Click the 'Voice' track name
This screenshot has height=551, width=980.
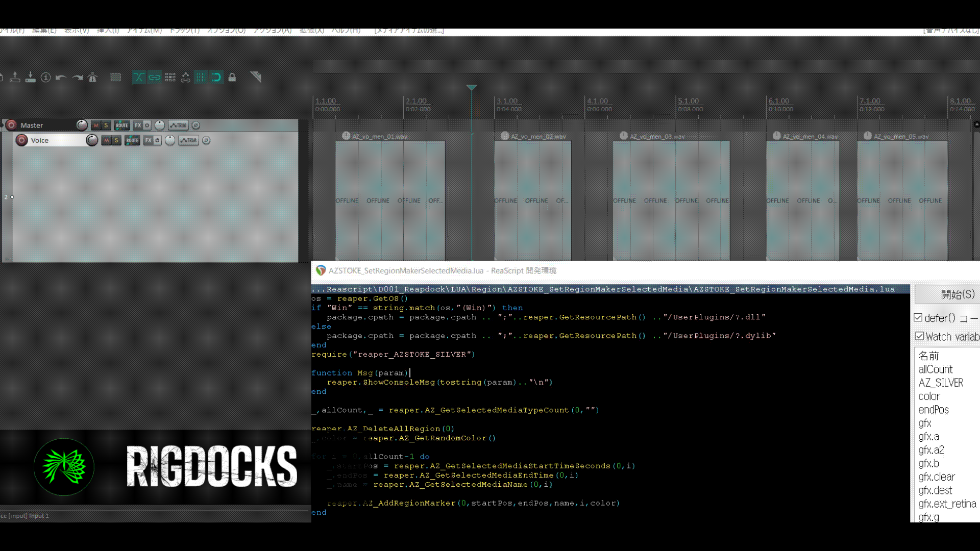(40, 140)
